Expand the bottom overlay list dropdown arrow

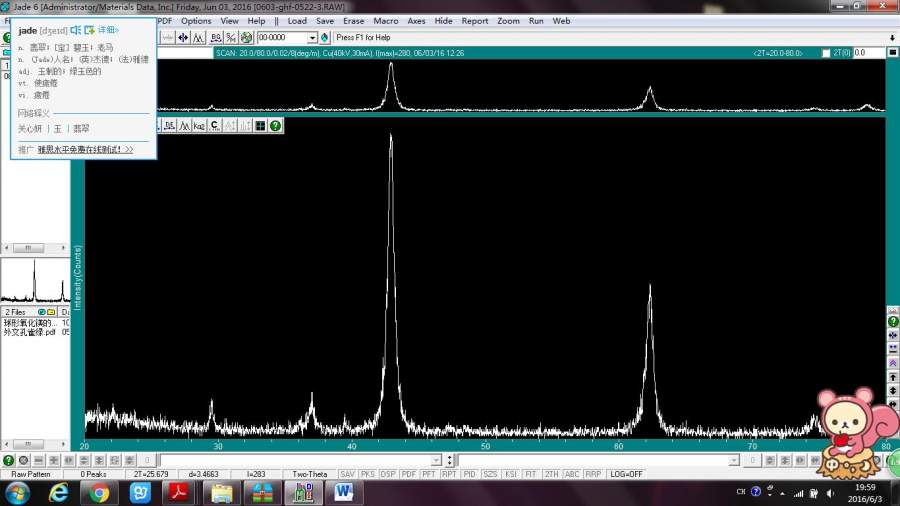(x=435, y=460)
